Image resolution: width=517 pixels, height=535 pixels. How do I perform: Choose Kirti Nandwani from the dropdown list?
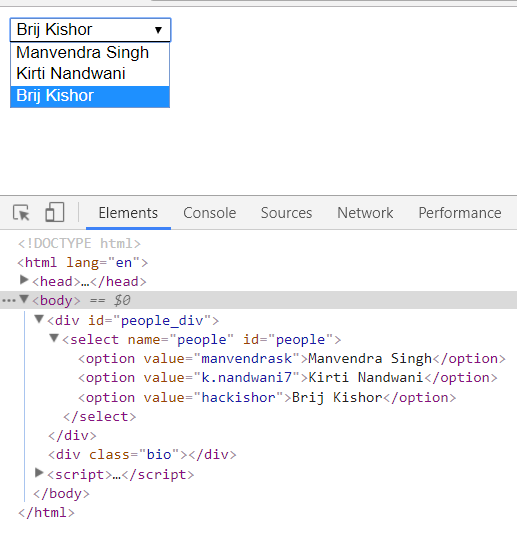coord(90,73)
